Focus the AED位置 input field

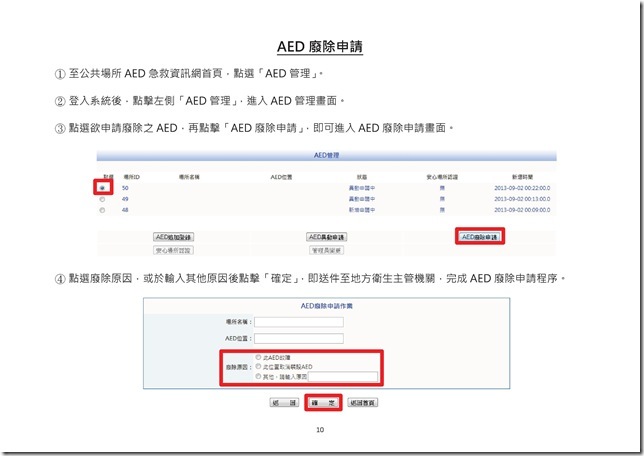point(299,339)
